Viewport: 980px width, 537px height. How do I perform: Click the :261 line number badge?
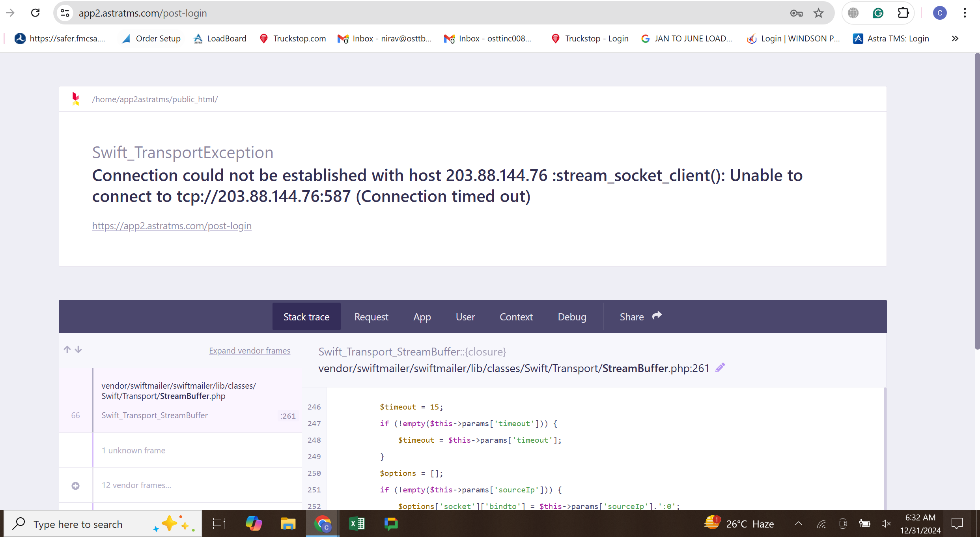point(288,416)
